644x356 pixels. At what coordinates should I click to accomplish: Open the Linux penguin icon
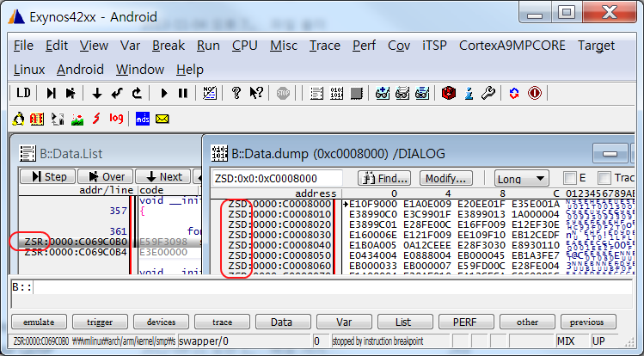[19, 119]
